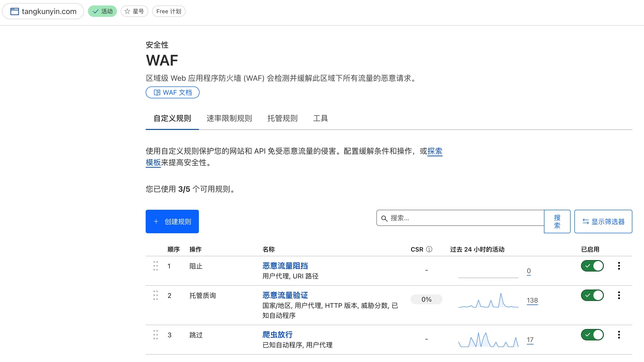
Task: Click the search magnifier icon
Action: (x=384, y=218)
